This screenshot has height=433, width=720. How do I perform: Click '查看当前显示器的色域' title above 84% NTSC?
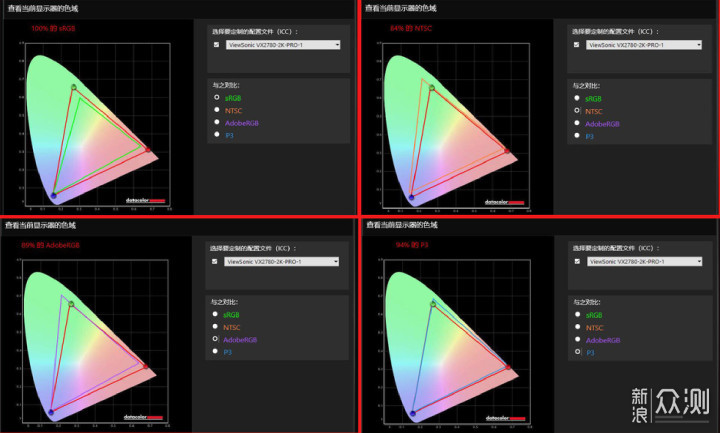pyautogui.click(x=400, y=8)
